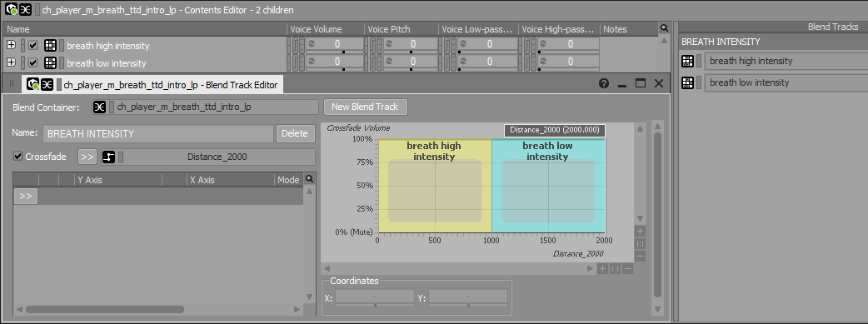This screenshot has width=868, height=324.
Task: Click icon of breath low intensity in Blend Tracks panel
Action: point(687,82)
